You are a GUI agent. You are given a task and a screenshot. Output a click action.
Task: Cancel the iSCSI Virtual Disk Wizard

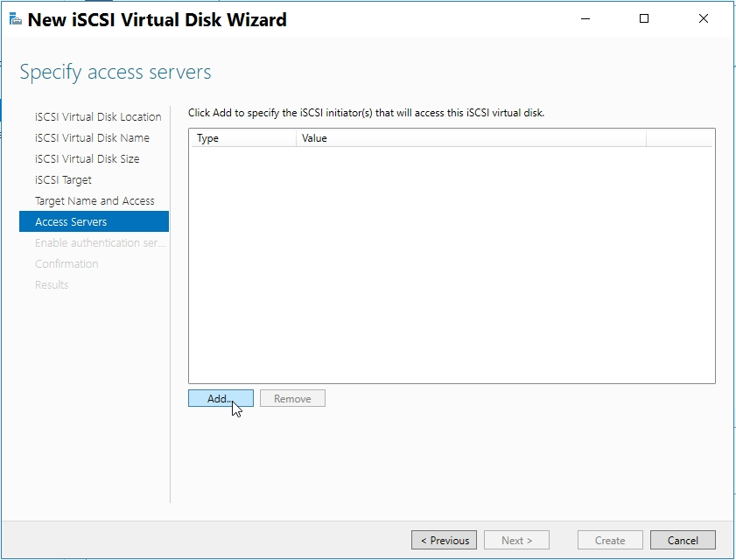tap(683, 540)
